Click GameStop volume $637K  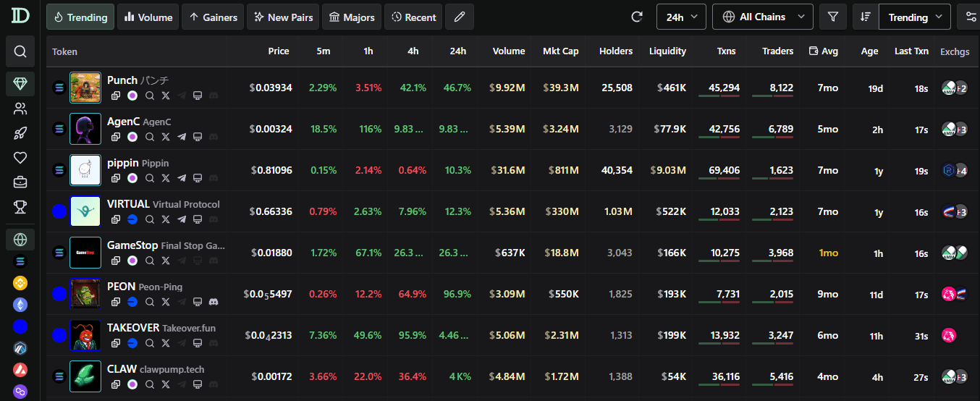pos(510,253)
